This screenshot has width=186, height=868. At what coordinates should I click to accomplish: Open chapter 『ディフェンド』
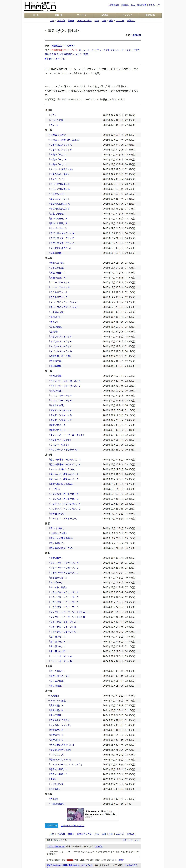point(56,179)
